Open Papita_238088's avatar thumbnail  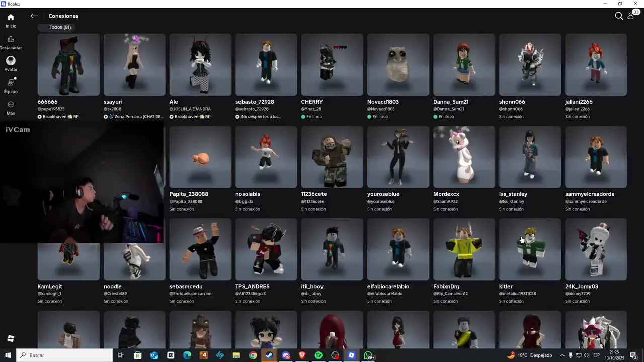click(x=200, y=157)
